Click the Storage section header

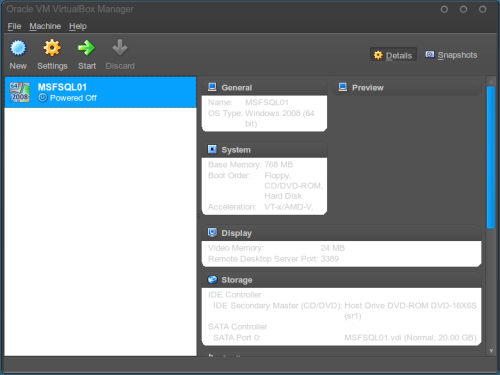point(341,280)
